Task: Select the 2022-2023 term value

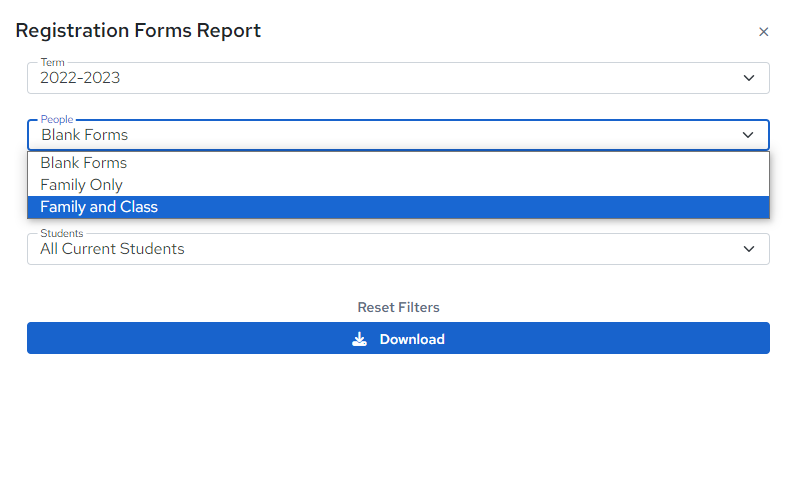Action: (80, 78)
